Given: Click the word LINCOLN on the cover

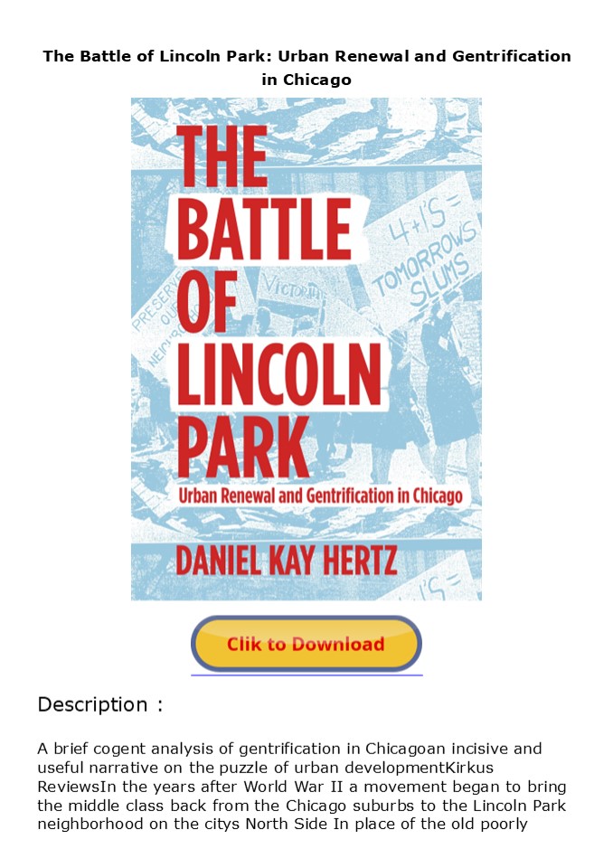Looking at the screenshot, I should 279,374.
